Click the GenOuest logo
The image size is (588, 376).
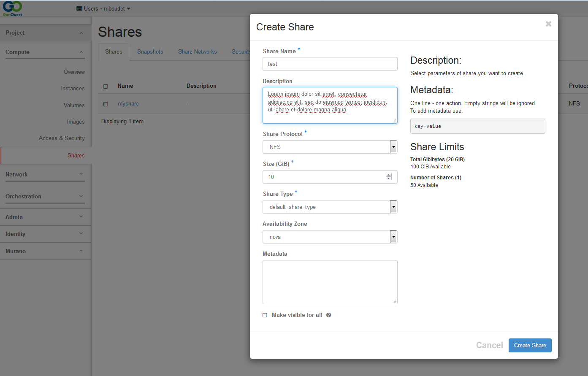(x=12, y=9)
